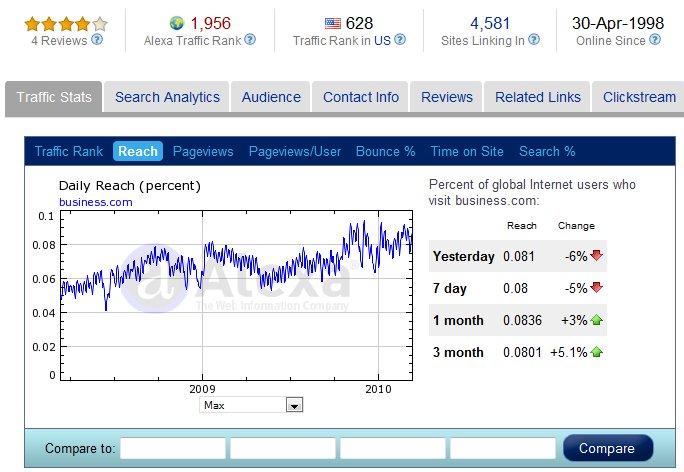This screenshot has height=472, width=684.
Task: Click the help icon beside 4 Reviews
Action: [97, 40]
